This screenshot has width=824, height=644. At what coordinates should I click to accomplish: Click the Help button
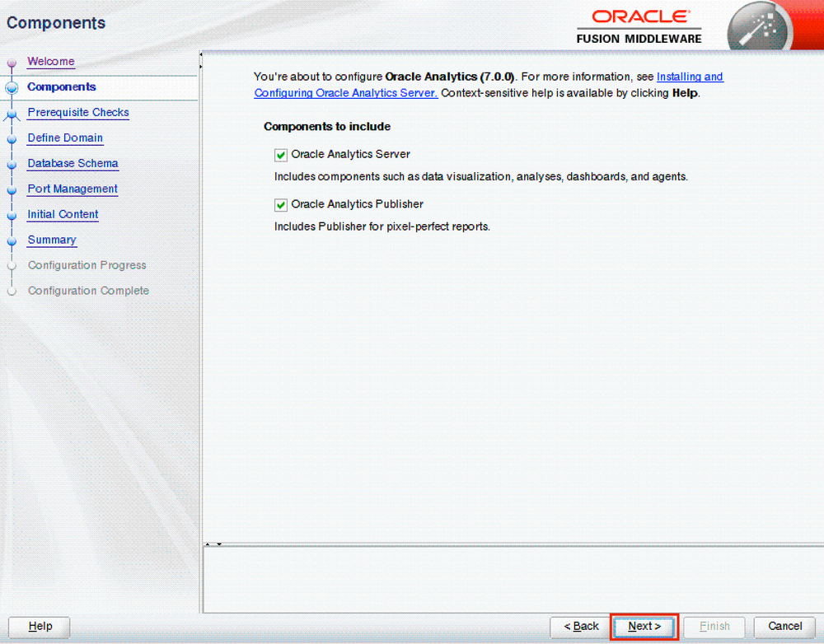pos(40,627)
